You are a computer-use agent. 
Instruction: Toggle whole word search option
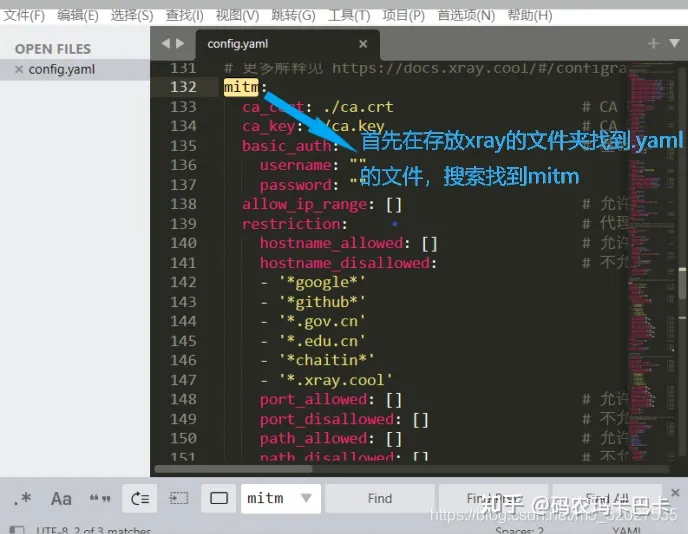[x=100, y=498]
